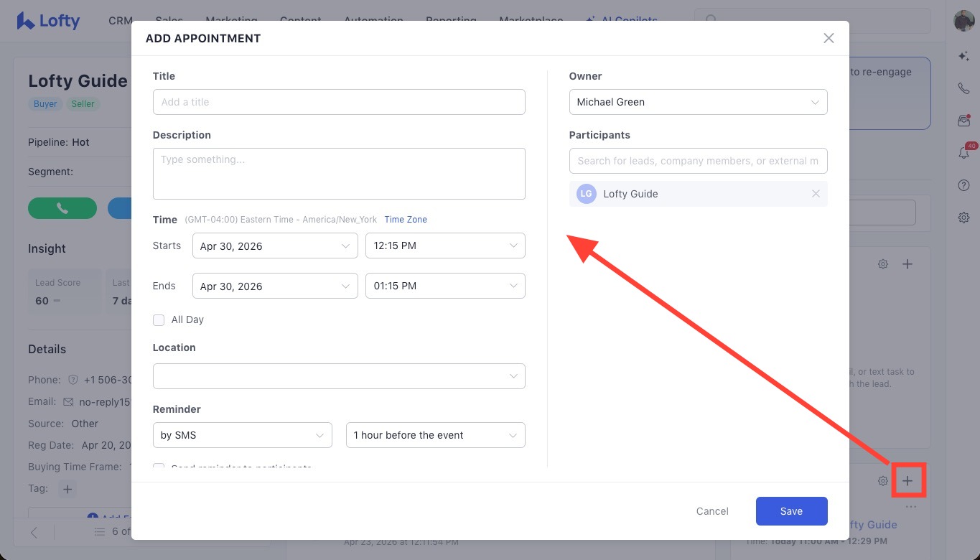Click the Pipeline value 'Hot'
Screen dimensions: 980x560
[80, 142]
